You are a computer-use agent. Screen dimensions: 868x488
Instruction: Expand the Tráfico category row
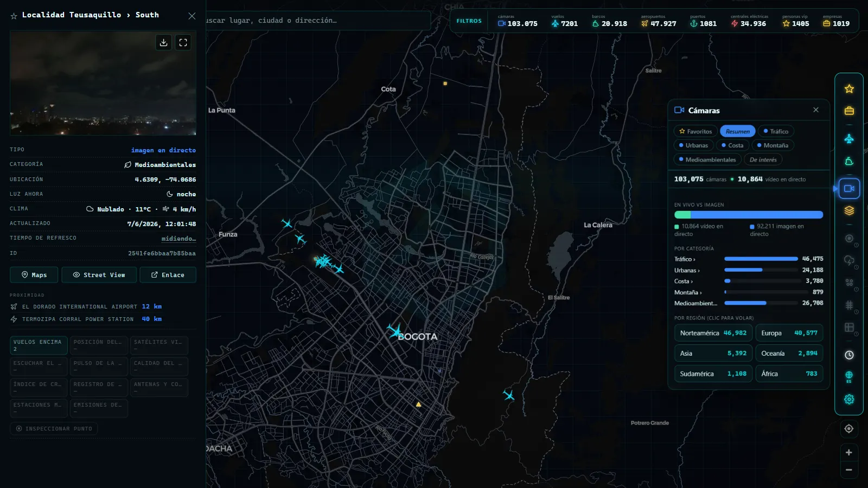tap(749, 259)
